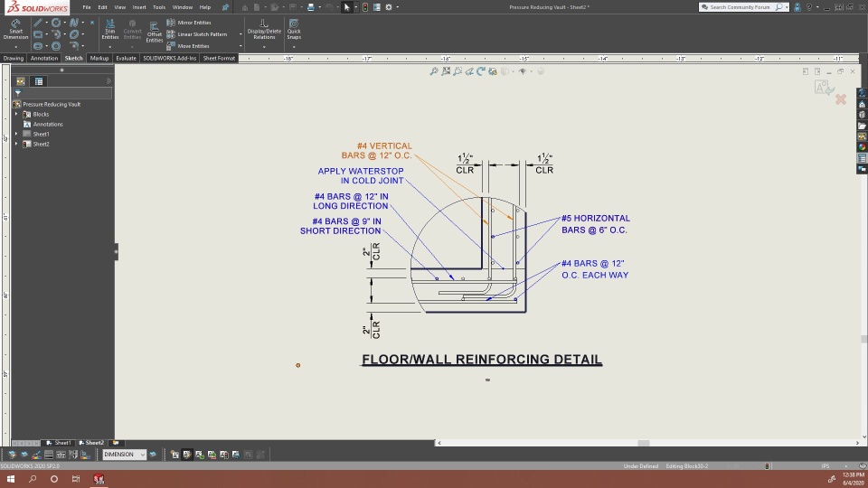
Task: Choose the Circle sketch tool
Action: point(56,23)
